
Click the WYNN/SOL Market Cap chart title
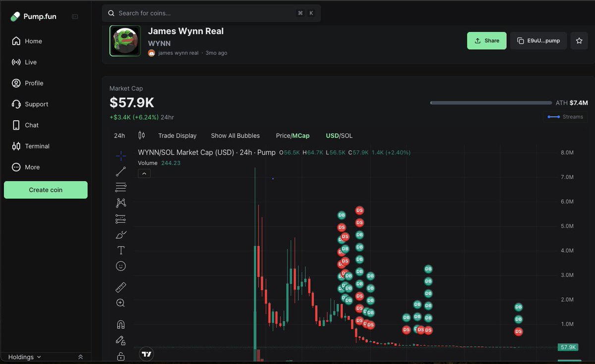point(207,153)
